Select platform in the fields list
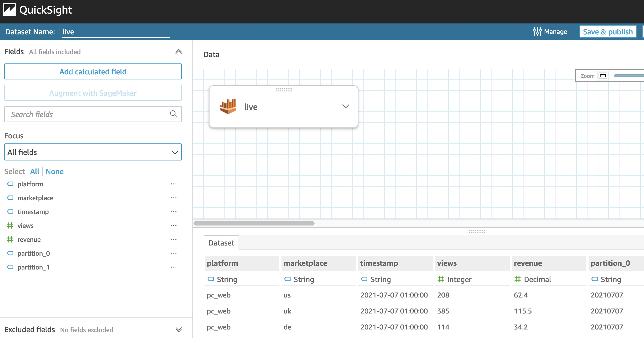The width and height of the screenshot is (644, 338). pos(30,184)
